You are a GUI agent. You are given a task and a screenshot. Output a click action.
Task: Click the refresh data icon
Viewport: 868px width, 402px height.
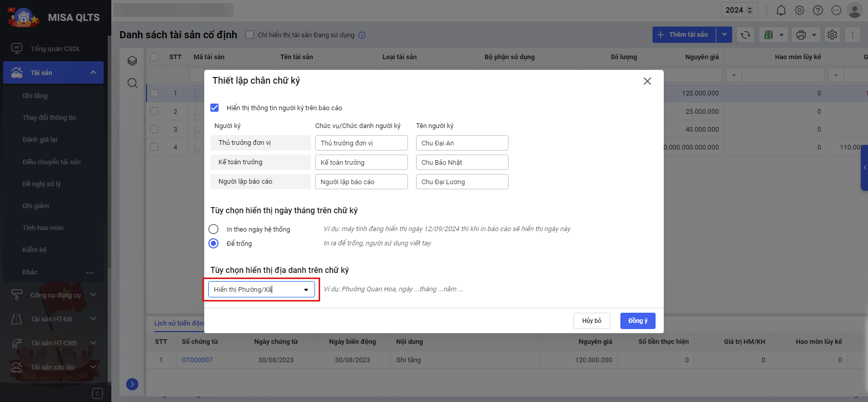point(745,35)
